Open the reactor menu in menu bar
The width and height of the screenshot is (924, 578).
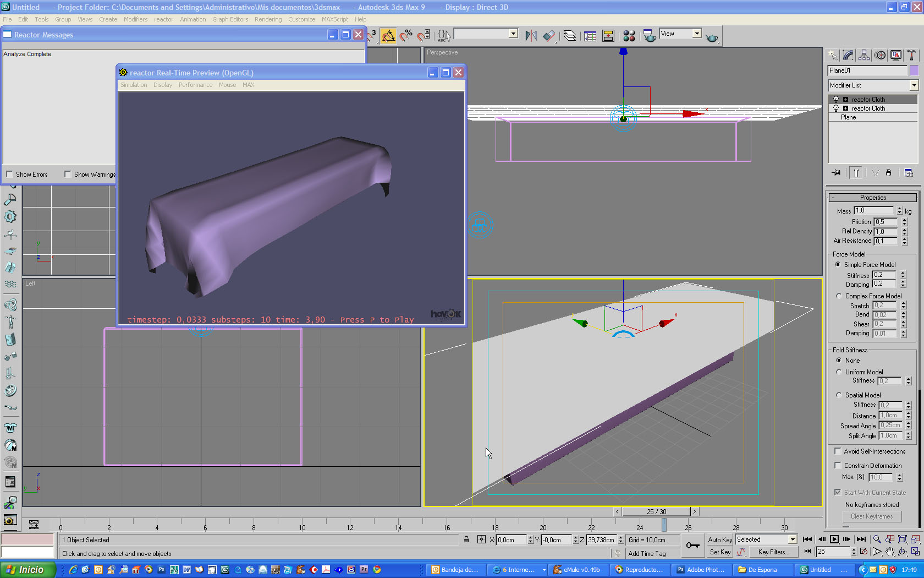(x=163, y=19)
